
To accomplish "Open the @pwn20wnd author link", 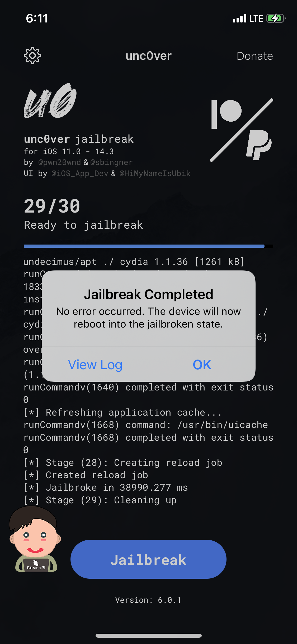I will point(59,162).
